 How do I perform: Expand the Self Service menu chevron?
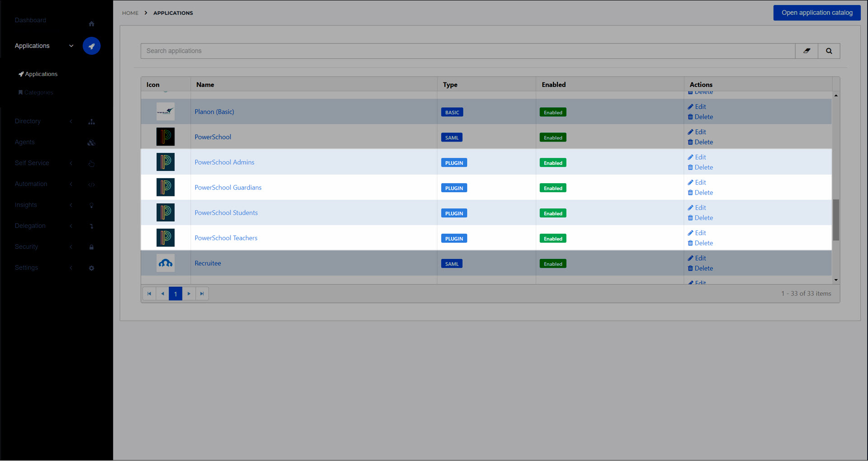(71, 163)
